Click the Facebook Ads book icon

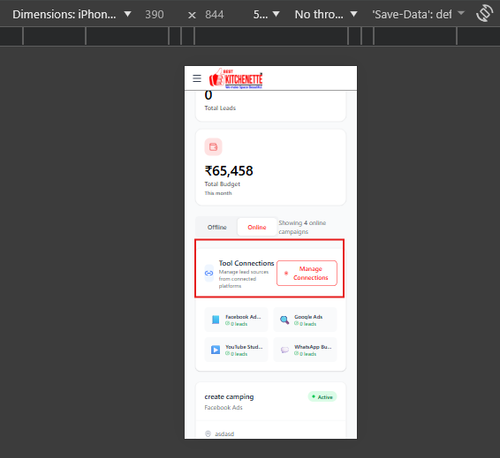(x=216, y=320)
